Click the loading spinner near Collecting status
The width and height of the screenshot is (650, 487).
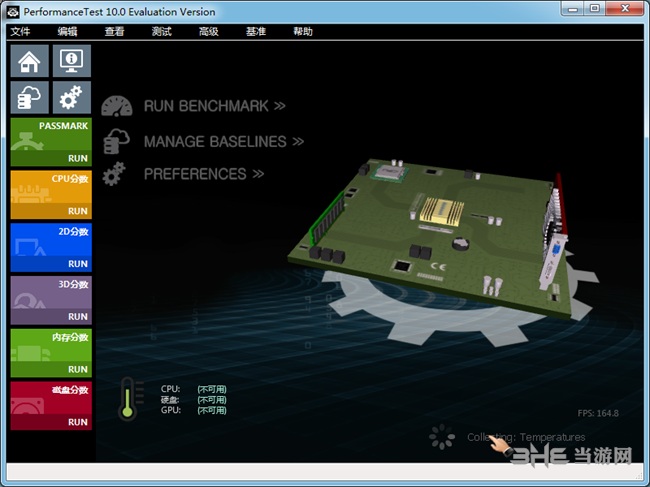click(x=442, y=437)
